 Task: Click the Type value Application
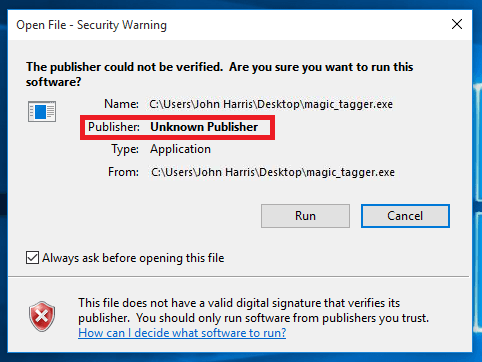point(180,149)
